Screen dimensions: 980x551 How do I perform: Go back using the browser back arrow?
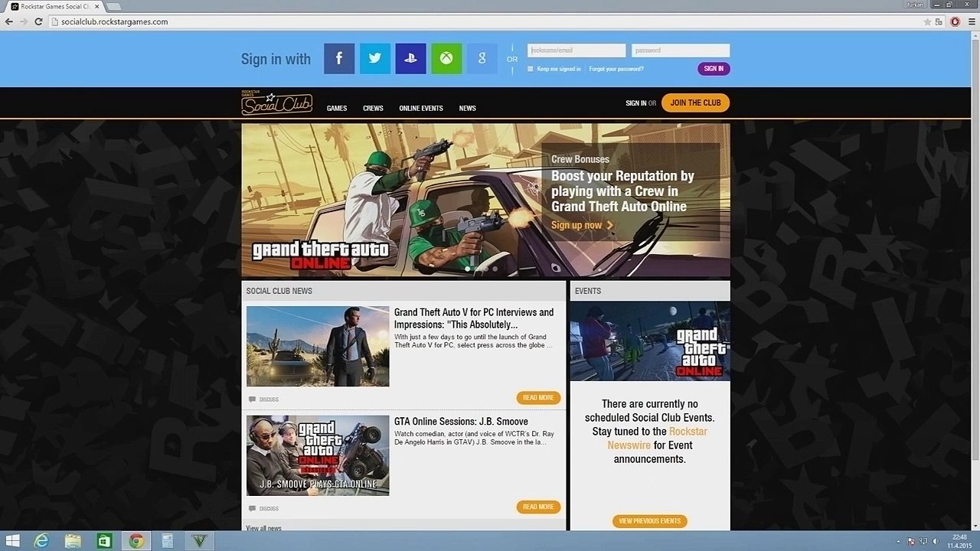point(8,21)
